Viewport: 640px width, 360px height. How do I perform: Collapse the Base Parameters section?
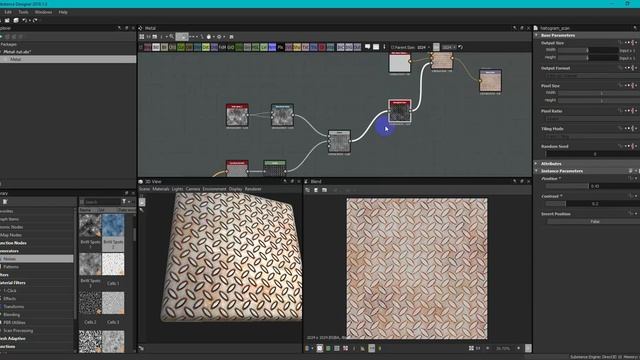tap(536, 36)
